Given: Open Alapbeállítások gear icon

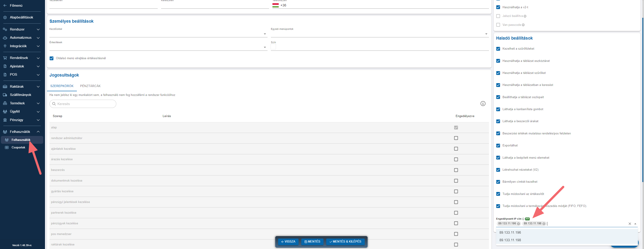Looking at the screenshot, I should click(x=5, y=18).
